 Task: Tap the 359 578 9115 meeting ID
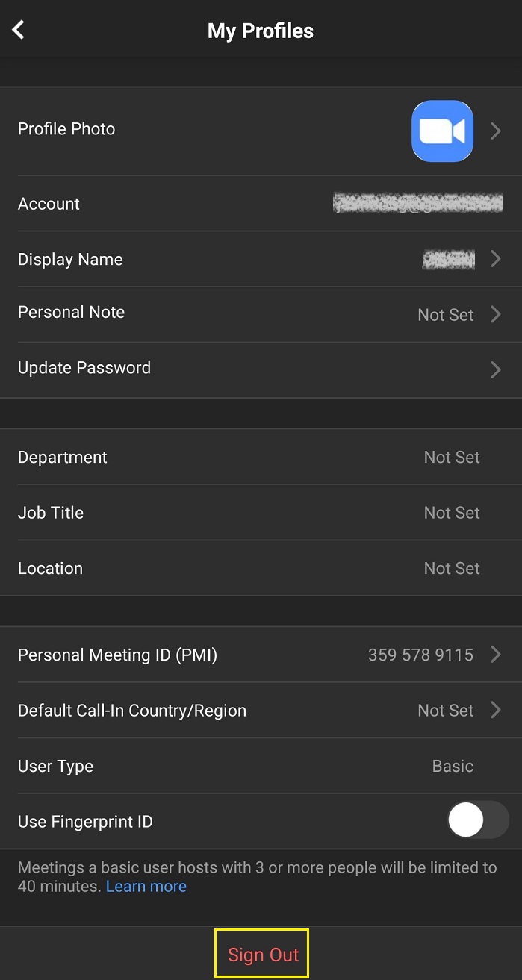420,655
